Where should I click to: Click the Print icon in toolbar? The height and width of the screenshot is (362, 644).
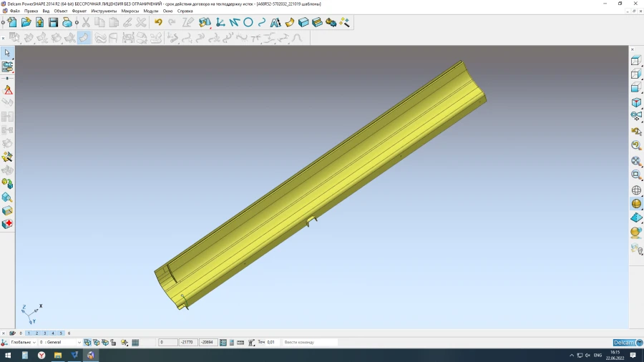pyautogui.click(x=67, y=23)
